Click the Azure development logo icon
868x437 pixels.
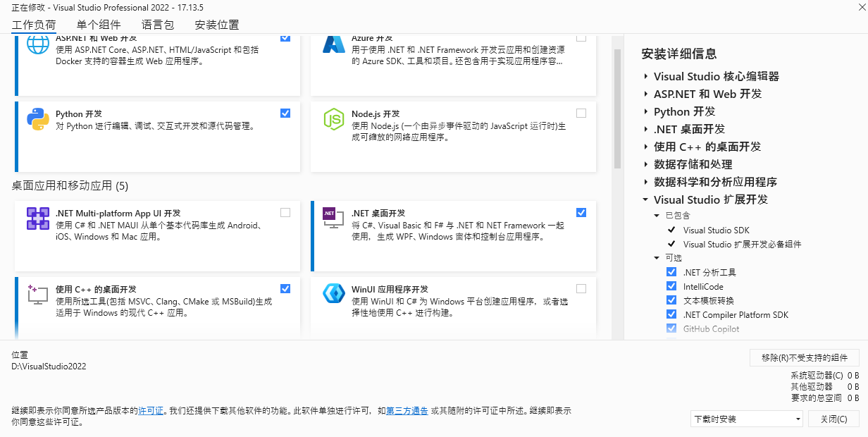[333, 44]
